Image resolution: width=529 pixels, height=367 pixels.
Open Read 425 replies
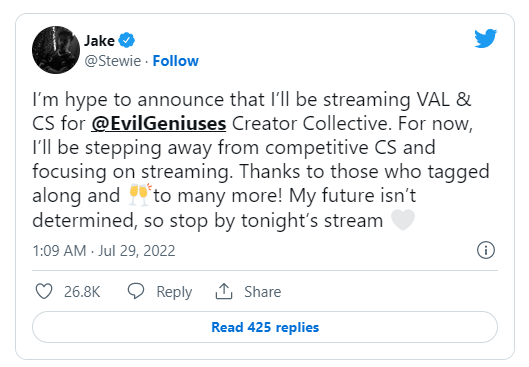click(265, 327)
